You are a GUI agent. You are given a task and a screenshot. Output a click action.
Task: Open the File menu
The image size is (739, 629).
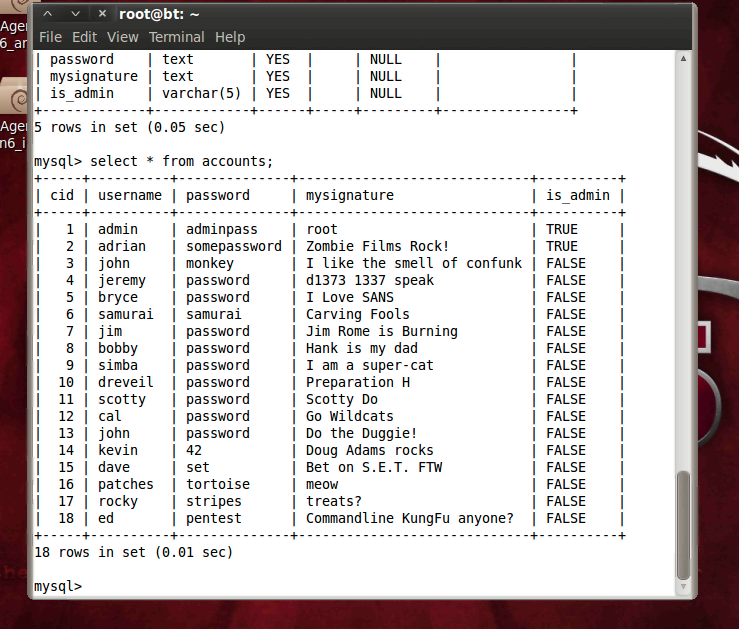tap(50, 37)
